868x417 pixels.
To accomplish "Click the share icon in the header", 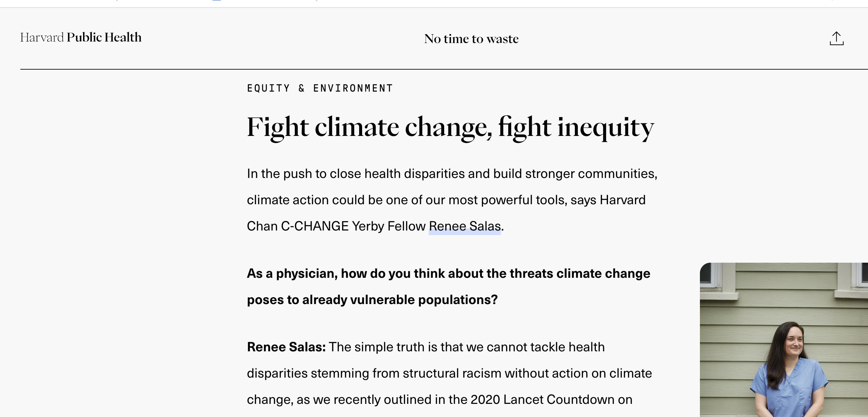I will click(x=836, y=38).
